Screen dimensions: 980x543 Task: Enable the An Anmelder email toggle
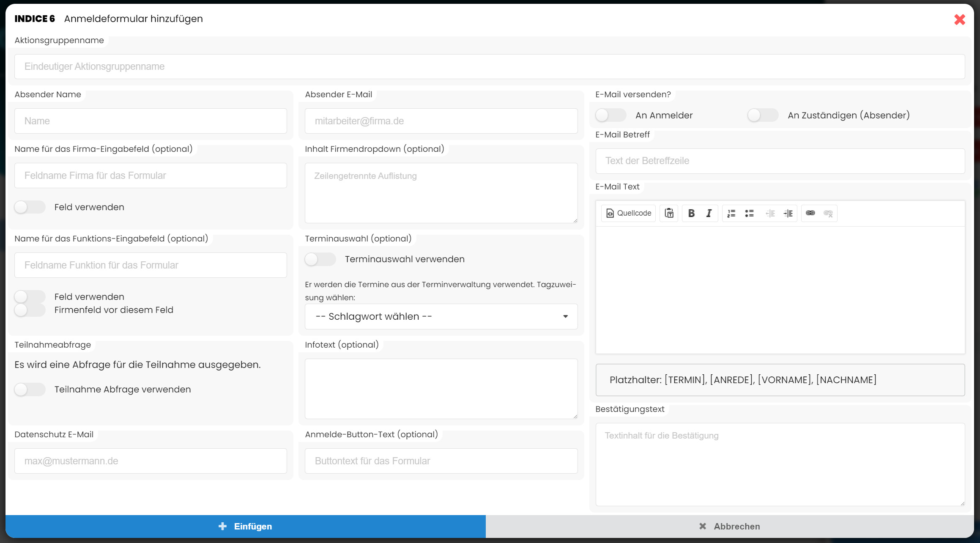pos(610,115)
